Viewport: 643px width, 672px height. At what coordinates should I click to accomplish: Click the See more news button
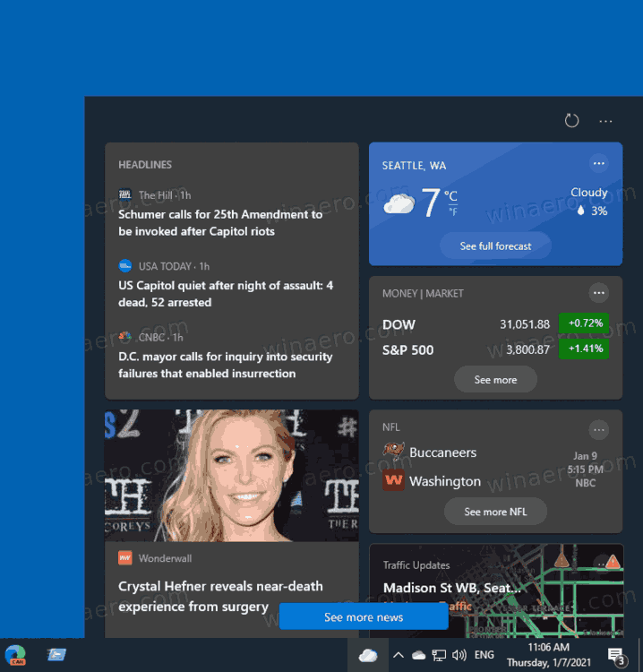pos(364,617)
